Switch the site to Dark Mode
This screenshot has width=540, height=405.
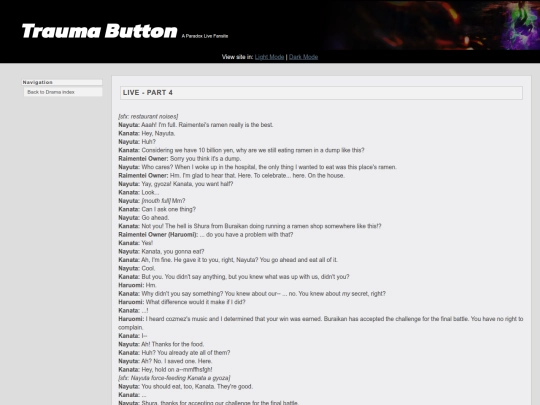pyautogui.click(x=303, y=57)
